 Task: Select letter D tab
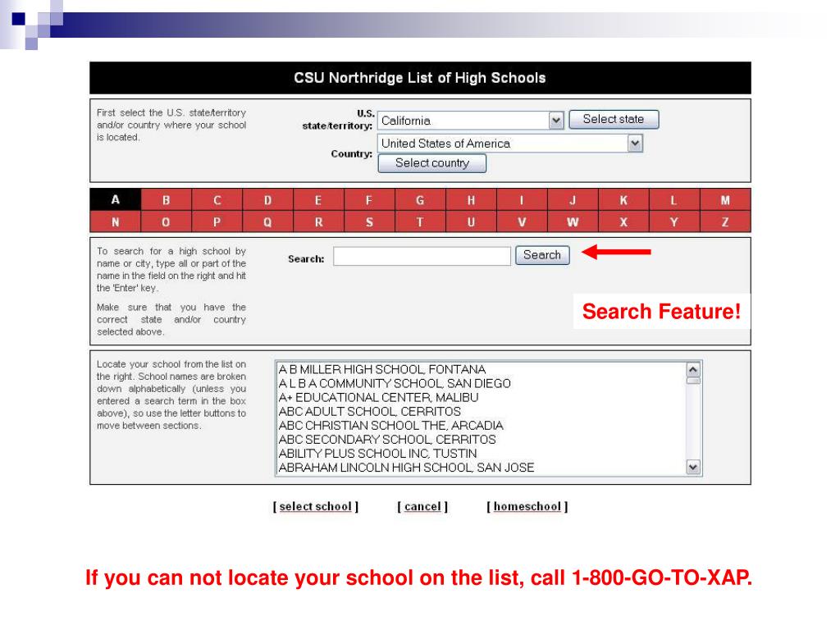click(x=267, y=200)
